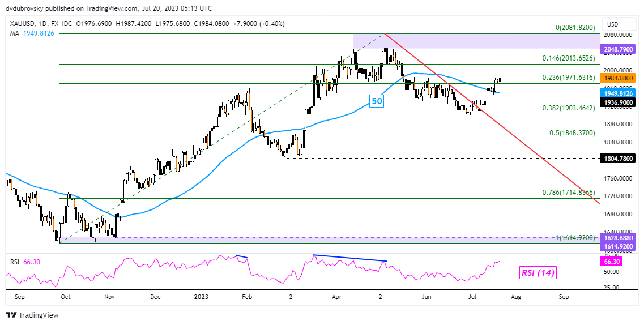Click the 2023 time axis label
Image resolution: width=644 pixels, height=325 pixels.
201,297
